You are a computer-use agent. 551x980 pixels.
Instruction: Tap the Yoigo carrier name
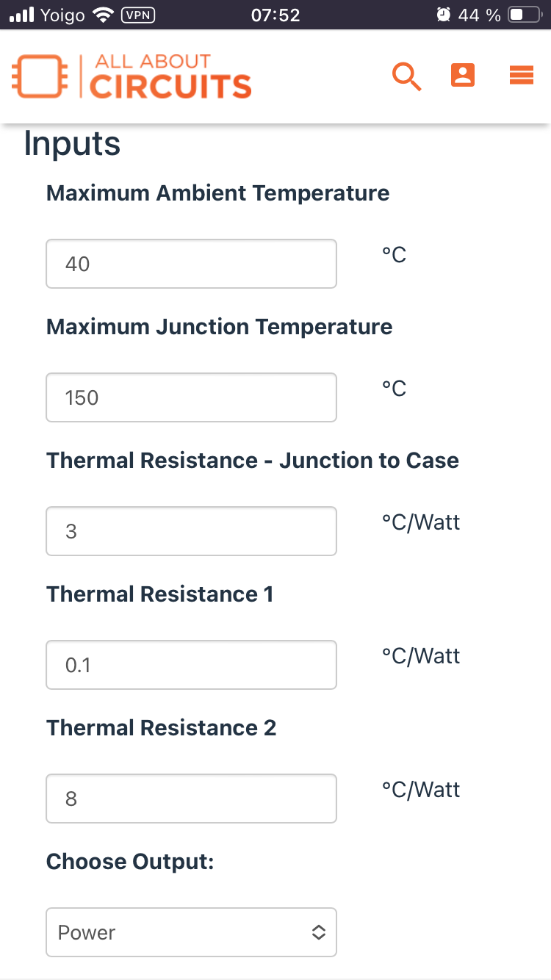point(62,15)
